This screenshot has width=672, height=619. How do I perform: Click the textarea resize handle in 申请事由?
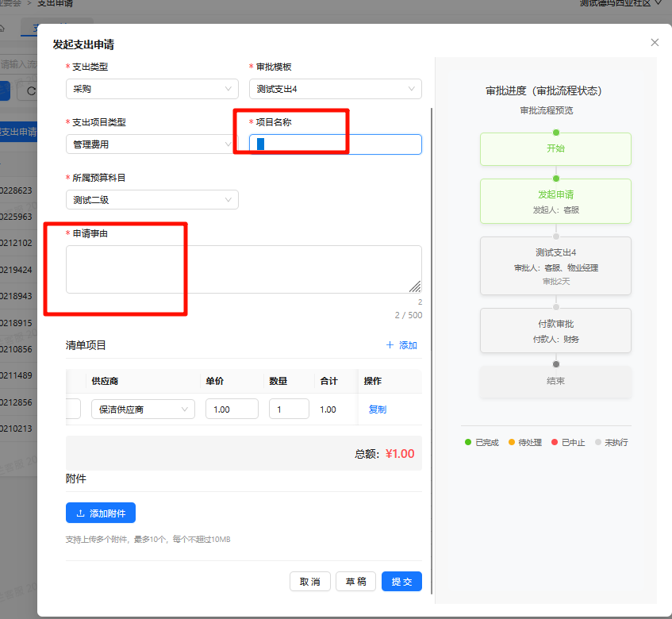415,286
